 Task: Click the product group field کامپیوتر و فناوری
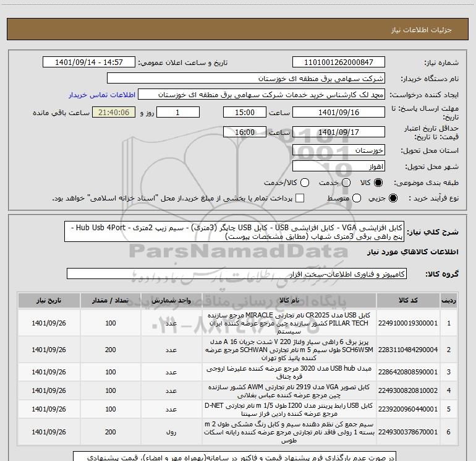[237, 274]
